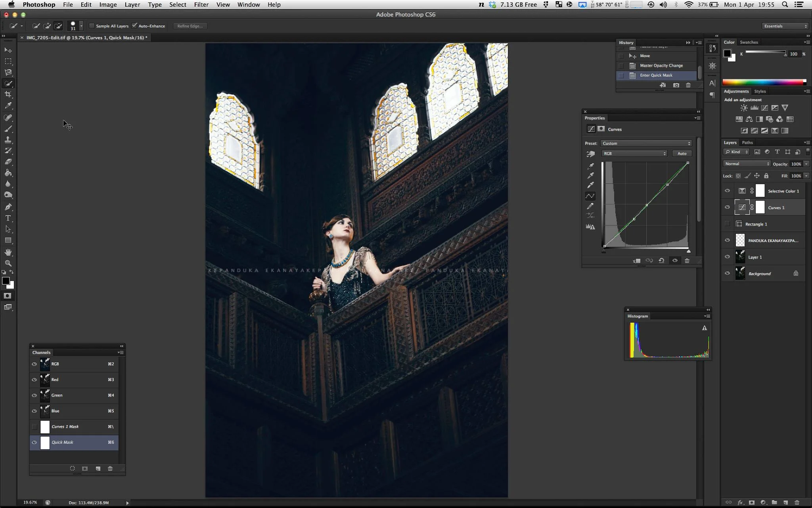Select the curves pencil draw tool
The image size is (812, 508).
[x=590, y=206]
